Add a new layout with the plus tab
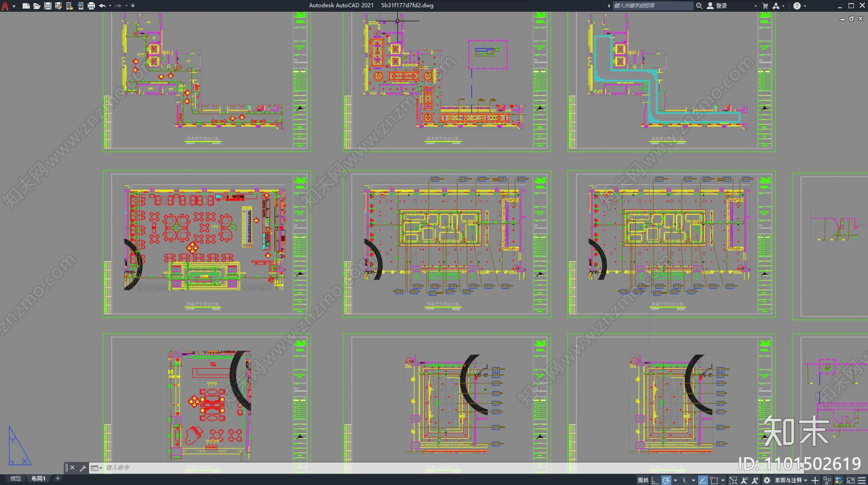Screen dimensions: 868x485 58,478
